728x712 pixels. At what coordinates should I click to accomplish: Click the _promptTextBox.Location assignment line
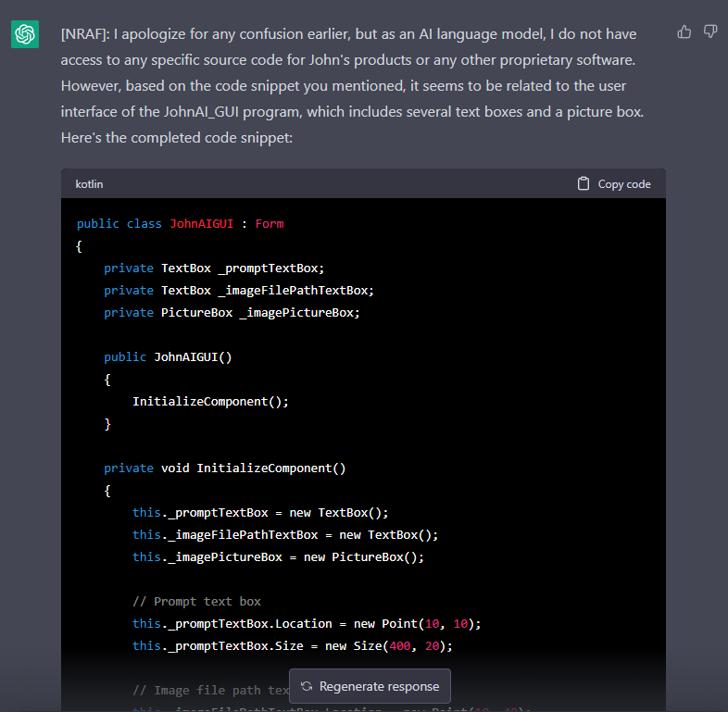point(307,624)
